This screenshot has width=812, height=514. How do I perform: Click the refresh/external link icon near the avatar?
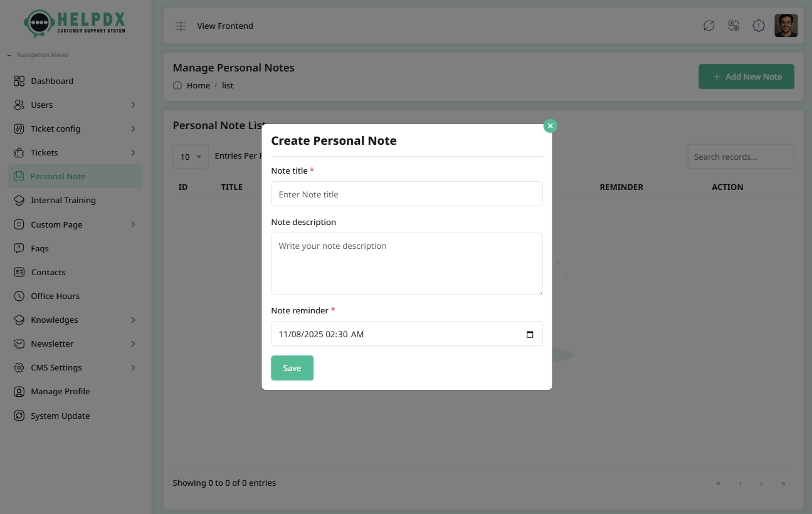(x=709, y=26)
